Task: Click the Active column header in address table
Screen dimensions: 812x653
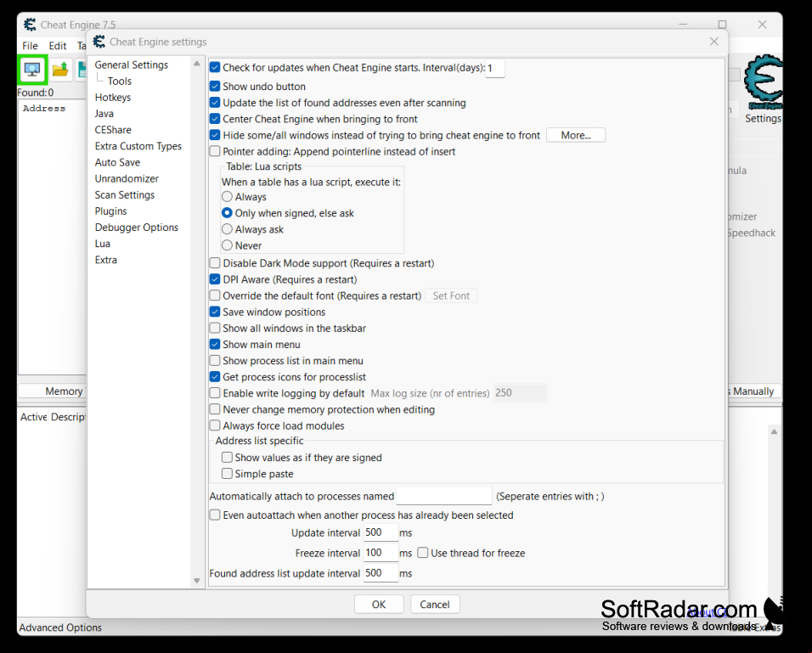Action: click(x=34, y=417)
